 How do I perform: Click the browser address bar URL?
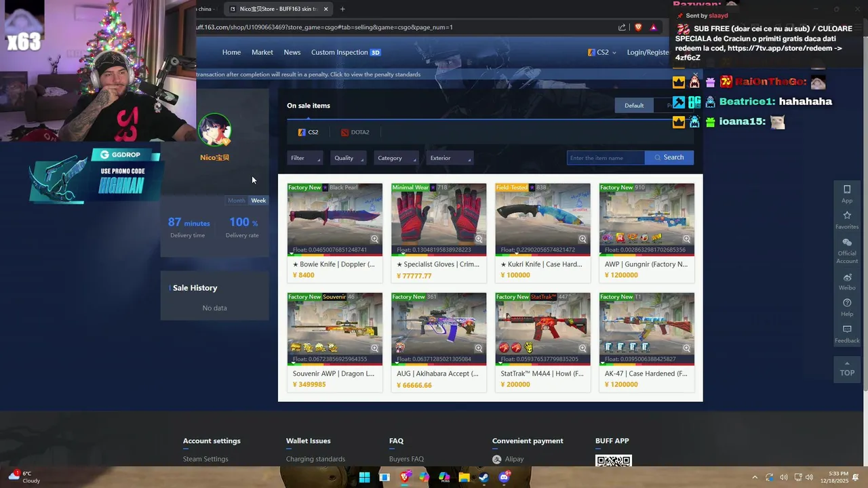(x=325, y=27)
